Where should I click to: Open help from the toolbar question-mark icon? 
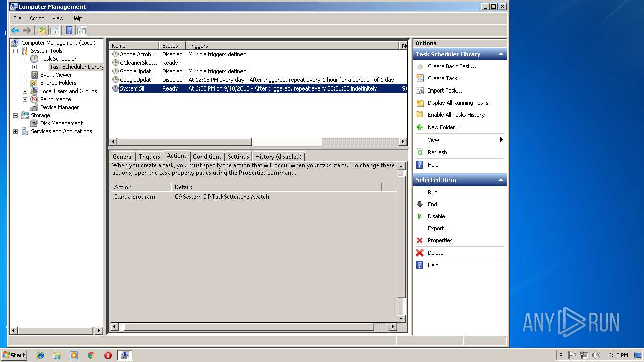tap(69, 31)
